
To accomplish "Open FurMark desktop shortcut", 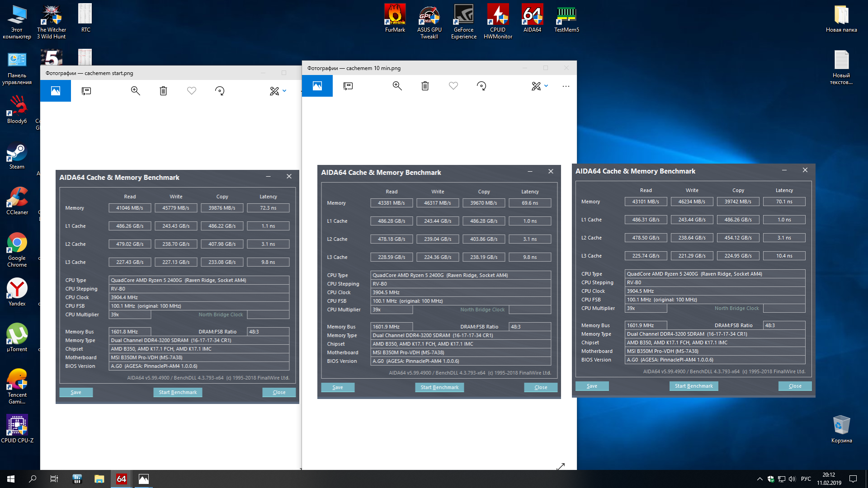I will click(x=395, y=19).
